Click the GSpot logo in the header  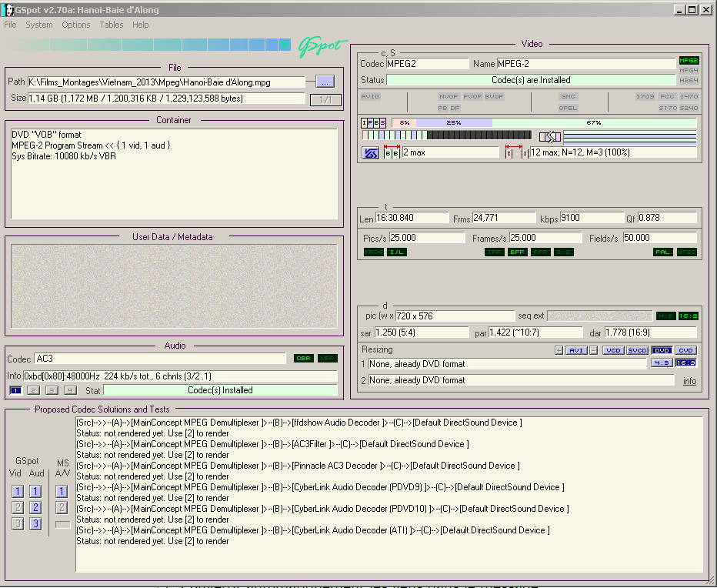(322, 45)
